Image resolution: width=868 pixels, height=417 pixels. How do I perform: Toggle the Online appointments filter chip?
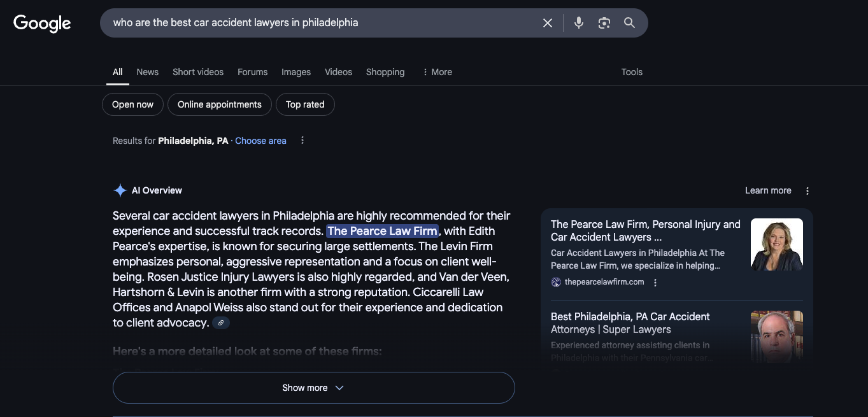coord(220,104)
